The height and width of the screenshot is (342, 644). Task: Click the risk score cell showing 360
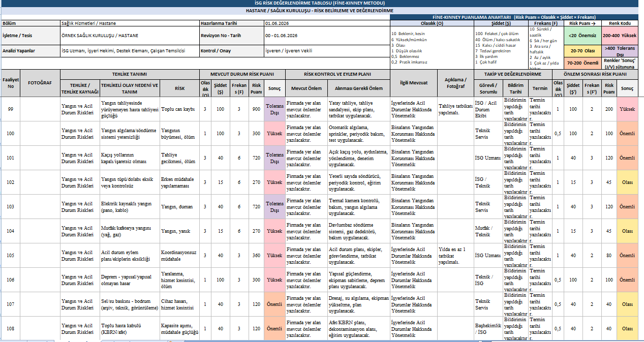255,255
